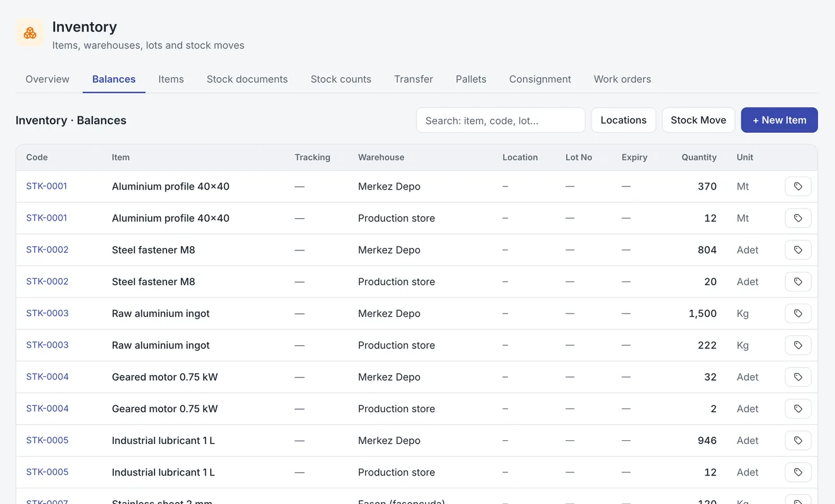Open STK-0004 link for Merkez Depo row
This screenshot has width=835, height=504.
pyautogui.click(x=47, y=376)
